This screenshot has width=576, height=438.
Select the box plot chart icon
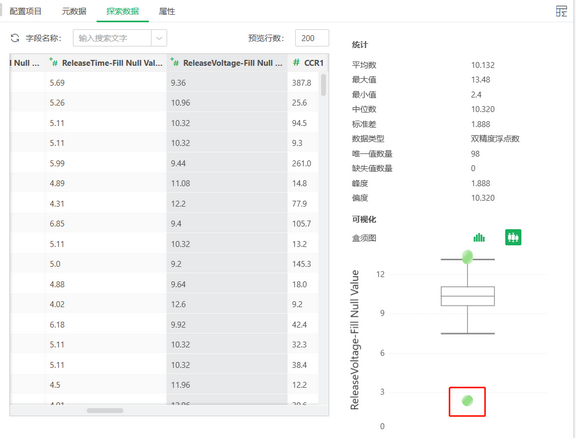coord(513,237)
